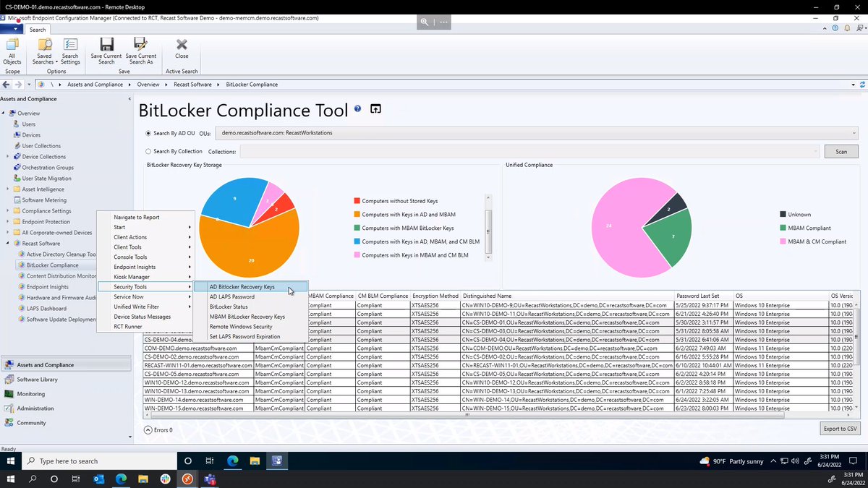Select Orchestration Groups in the tree
This screenshot has height=488, width=868.
48,168
